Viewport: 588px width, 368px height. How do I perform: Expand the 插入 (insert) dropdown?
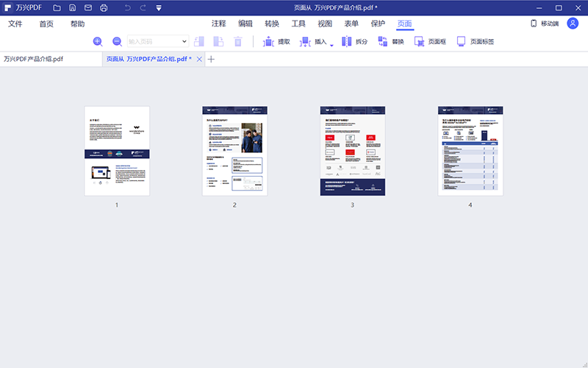(x=331, y=45)
